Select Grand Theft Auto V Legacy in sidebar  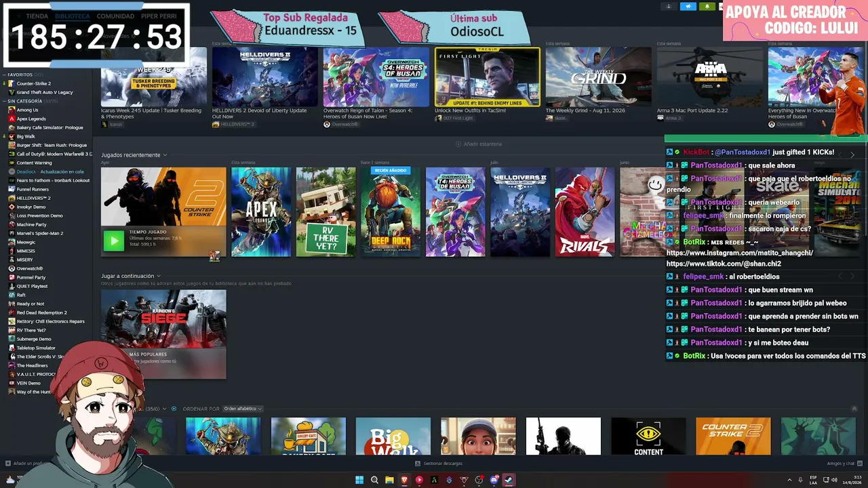click(x=44, y=92)
